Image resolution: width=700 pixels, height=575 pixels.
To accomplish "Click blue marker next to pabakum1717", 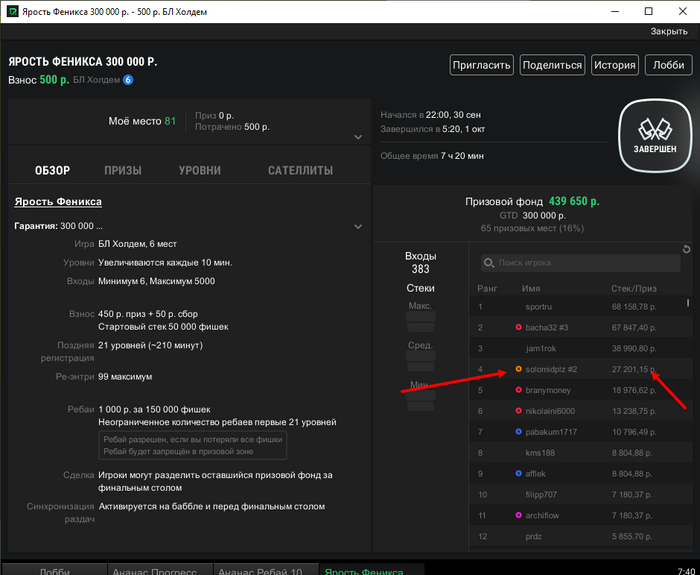I will coord(518,432).
